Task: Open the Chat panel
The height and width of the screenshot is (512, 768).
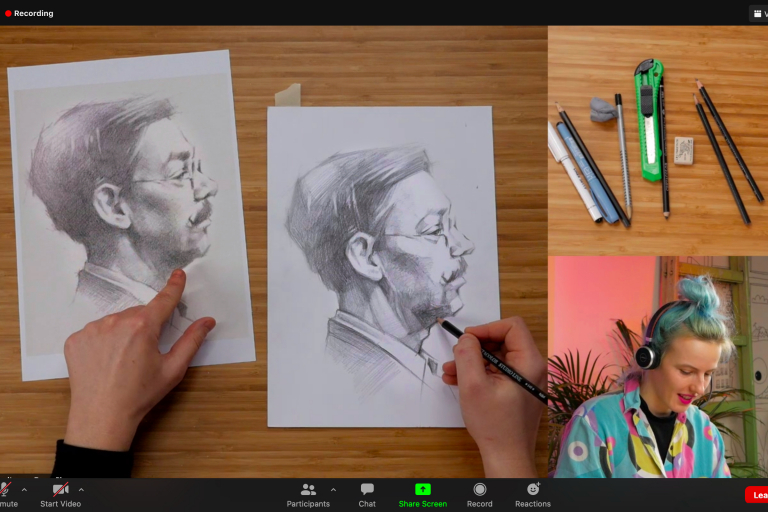Action: pos(367,494)
